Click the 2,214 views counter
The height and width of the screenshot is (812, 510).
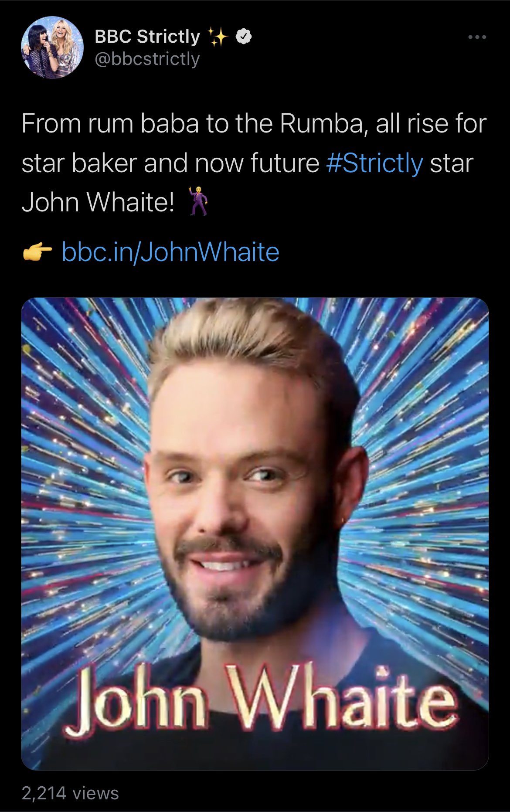coord(70,793)
